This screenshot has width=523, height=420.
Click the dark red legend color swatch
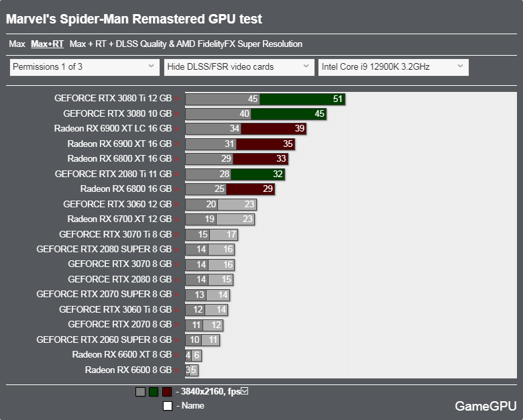pyautogui.click(x=167, y=392)
